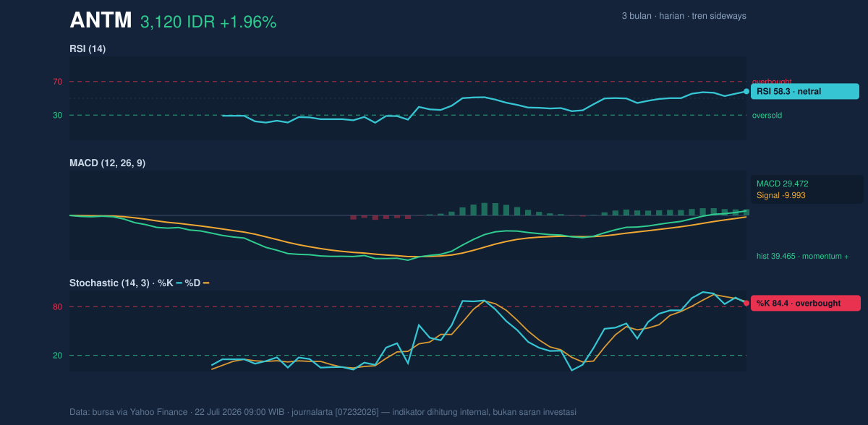868x425 pixels.
Task: Click the MACD (12, 26, 9) panel heading
Action: [x=107, y=163]
